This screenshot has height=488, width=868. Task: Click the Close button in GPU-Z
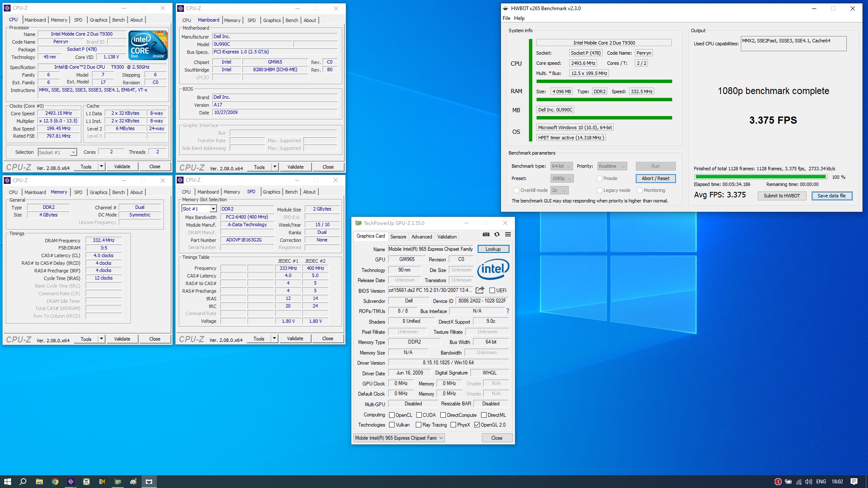[497, 438]
